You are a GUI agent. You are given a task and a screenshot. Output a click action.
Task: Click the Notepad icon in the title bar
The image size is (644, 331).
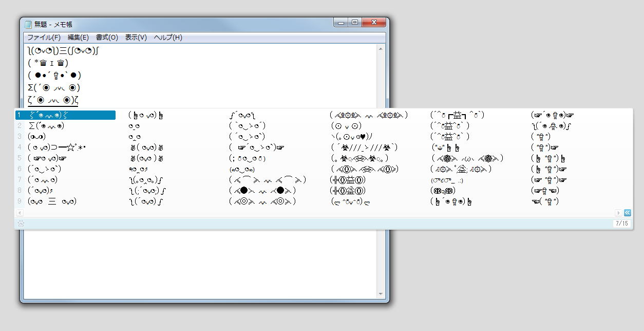point(28,23)
